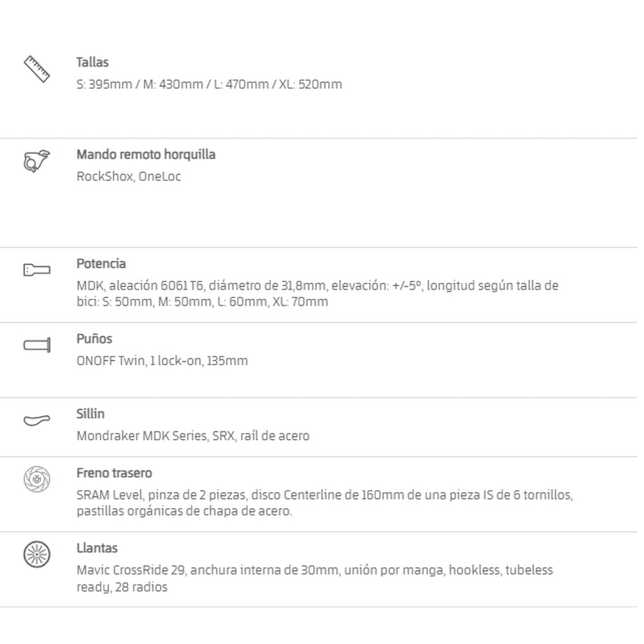This screenshot has height=644, width=644.
Task: Click the grip icon beside Puños
Action: (37, 345)
